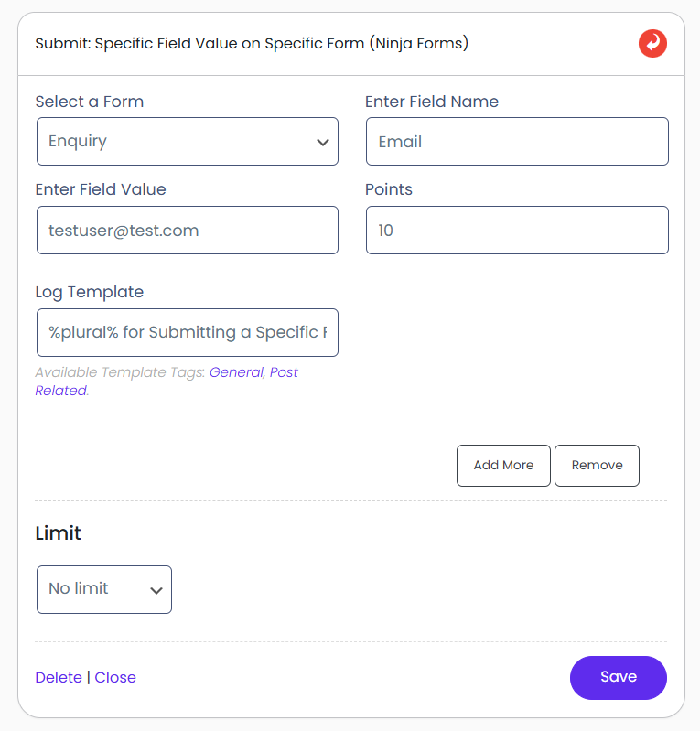Click the "Log Template" label

[90, 292]
